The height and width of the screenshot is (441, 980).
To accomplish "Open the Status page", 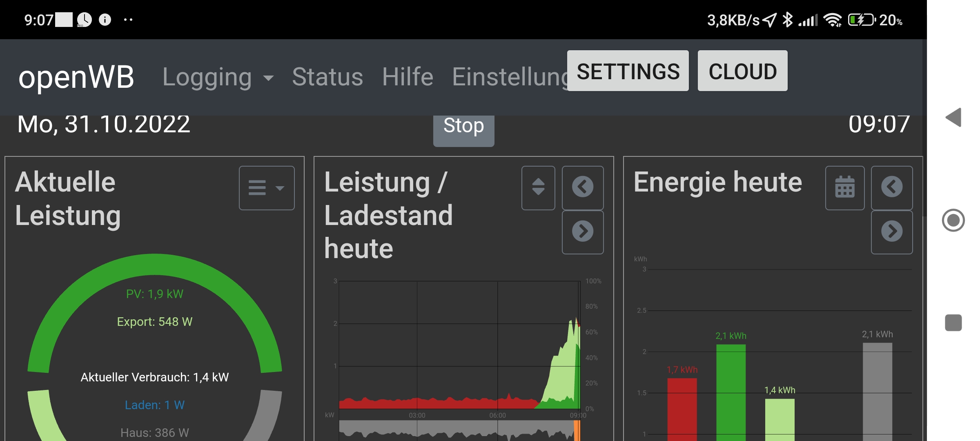I will coord(327,77).
